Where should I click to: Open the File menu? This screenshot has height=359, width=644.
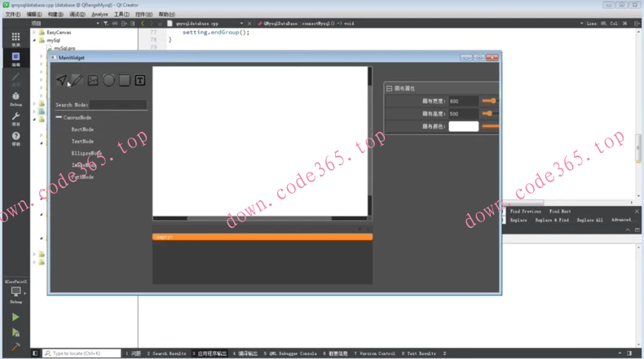point(13,14)
